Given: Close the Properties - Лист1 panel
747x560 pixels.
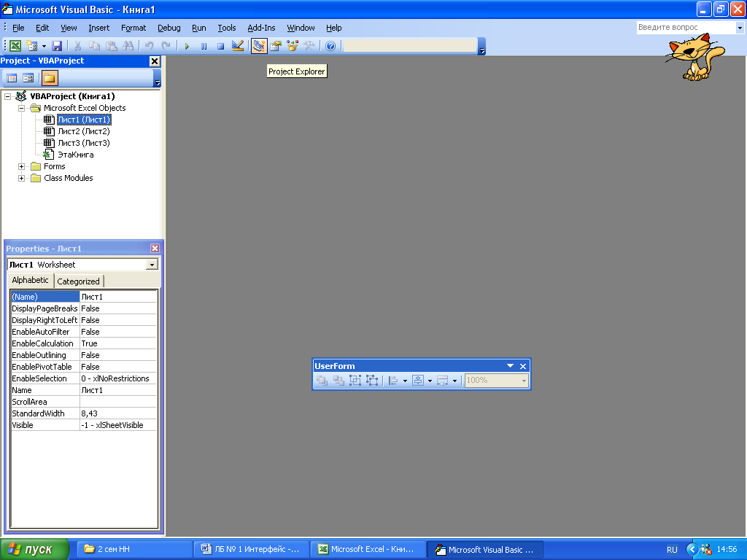Looking at the screenshot, I should (155, 248).
